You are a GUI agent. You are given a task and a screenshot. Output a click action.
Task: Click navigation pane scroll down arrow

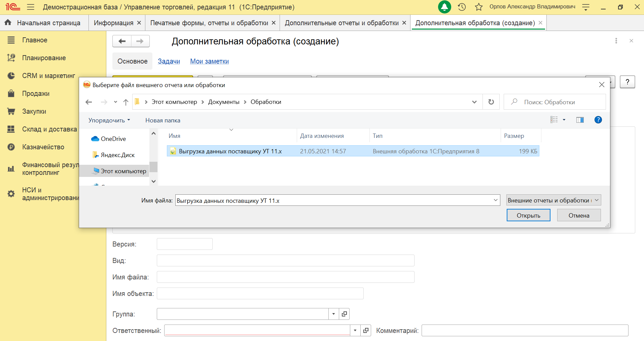(x=153, y=181)
